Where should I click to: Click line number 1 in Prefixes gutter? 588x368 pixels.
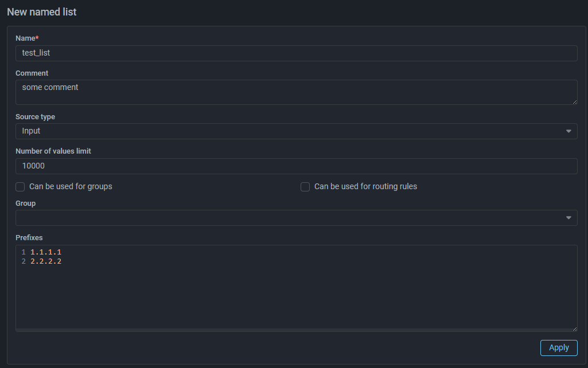[24, 252]
